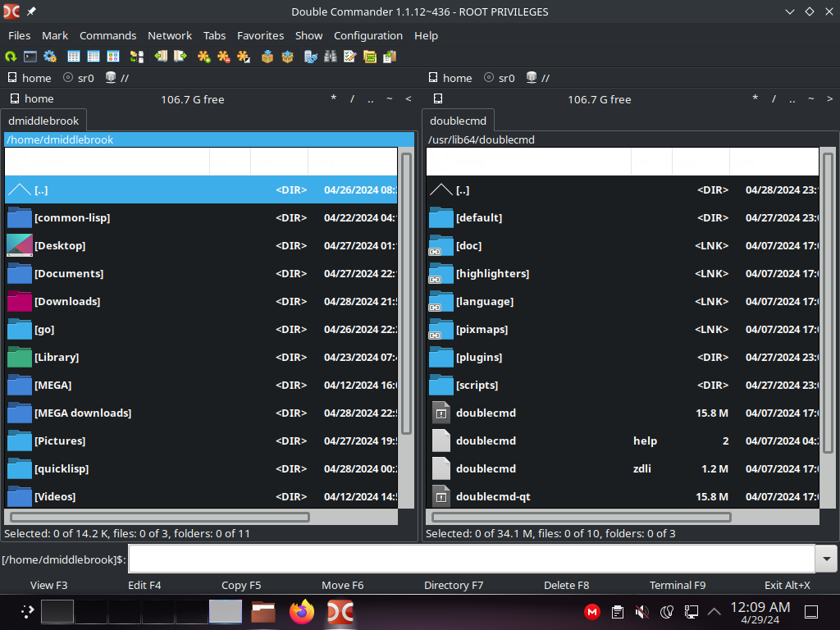Open the Configuration menu

[x=368, y=35]
